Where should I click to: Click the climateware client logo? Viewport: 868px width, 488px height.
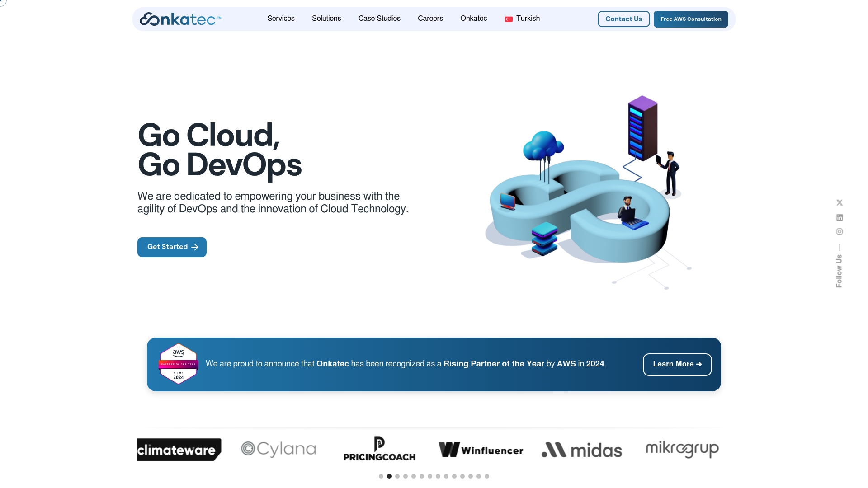pos(179,450)
